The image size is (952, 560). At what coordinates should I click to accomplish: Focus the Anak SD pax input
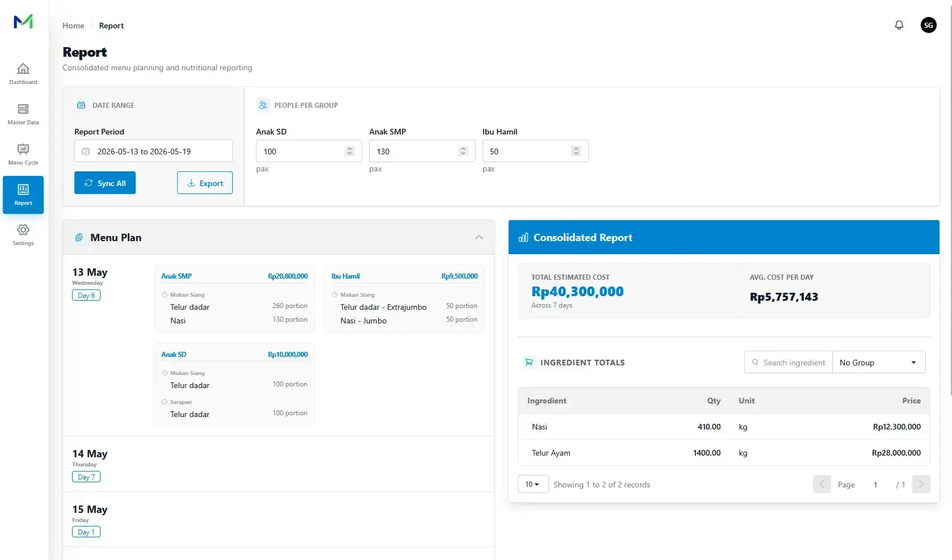point(309,151)
